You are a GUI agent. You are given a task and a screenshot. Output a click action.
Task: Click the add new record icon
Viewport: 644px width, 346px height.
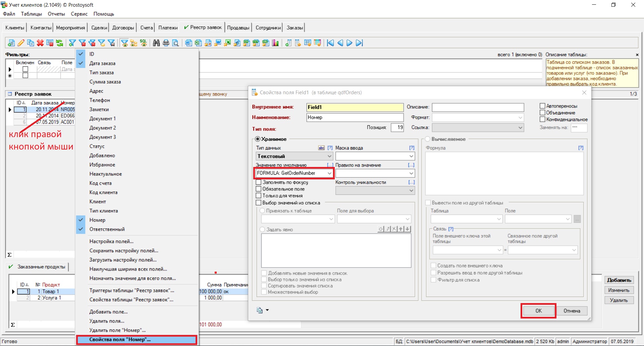[x=11, y=43]
